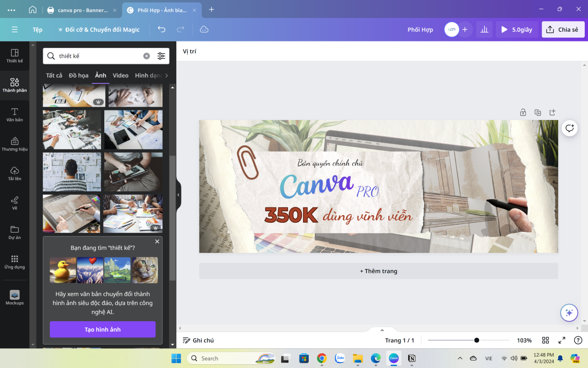Open the Magic assistant sparkle button
588x368 pixels.
coord(569,313)
